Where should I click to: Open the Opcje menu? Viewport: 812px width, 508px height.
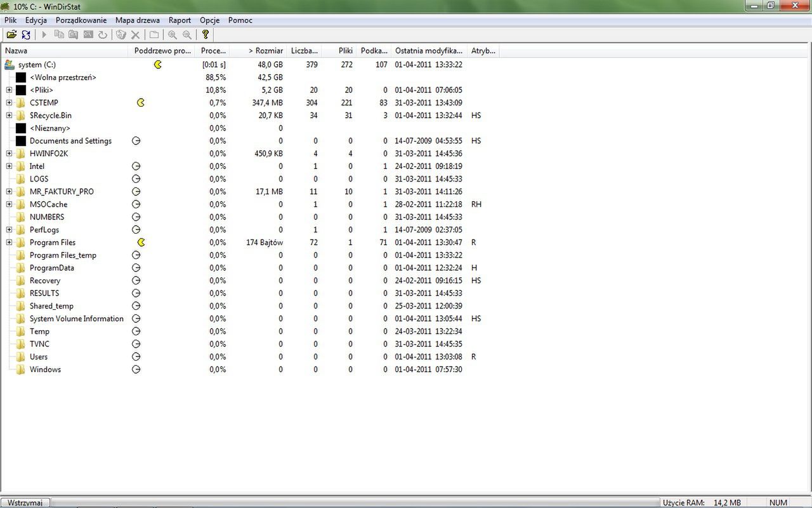pos(209,20)
